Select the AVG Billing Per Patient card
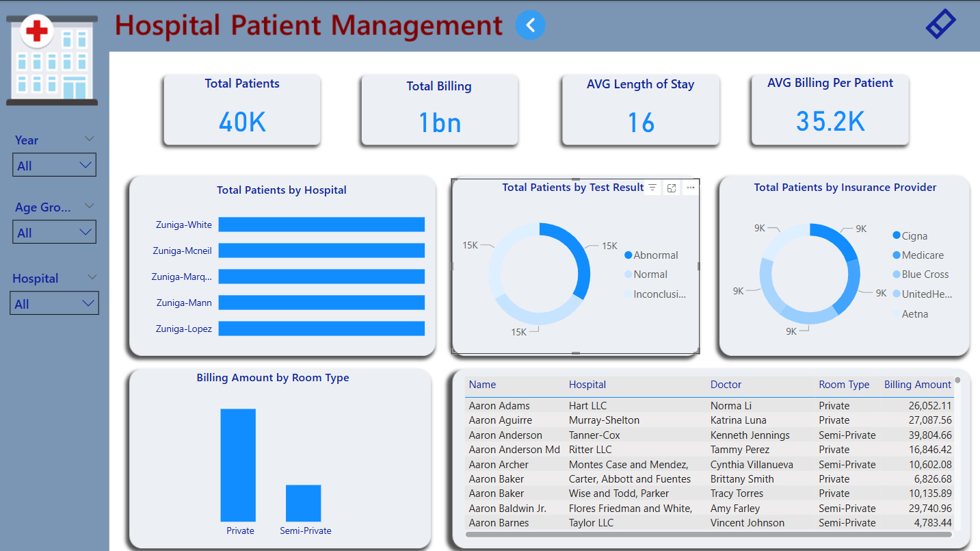 pos(830,110)
